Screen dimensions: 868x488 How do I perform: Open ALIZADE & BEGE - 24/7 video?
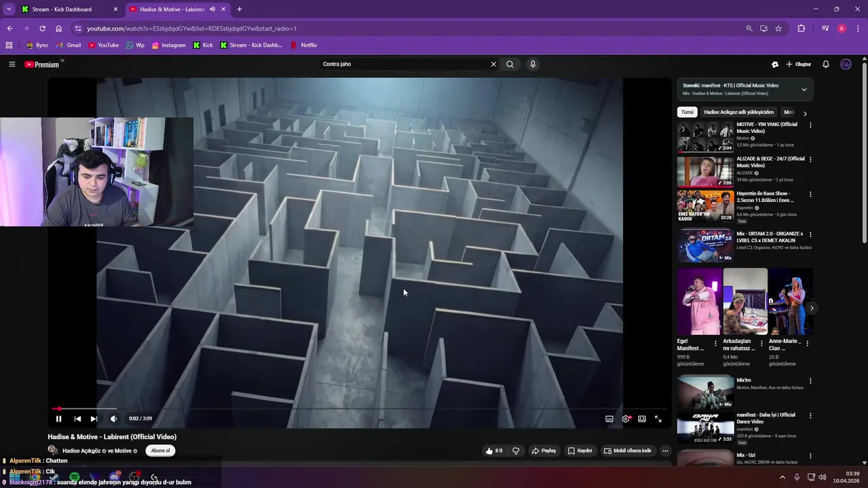705,171
